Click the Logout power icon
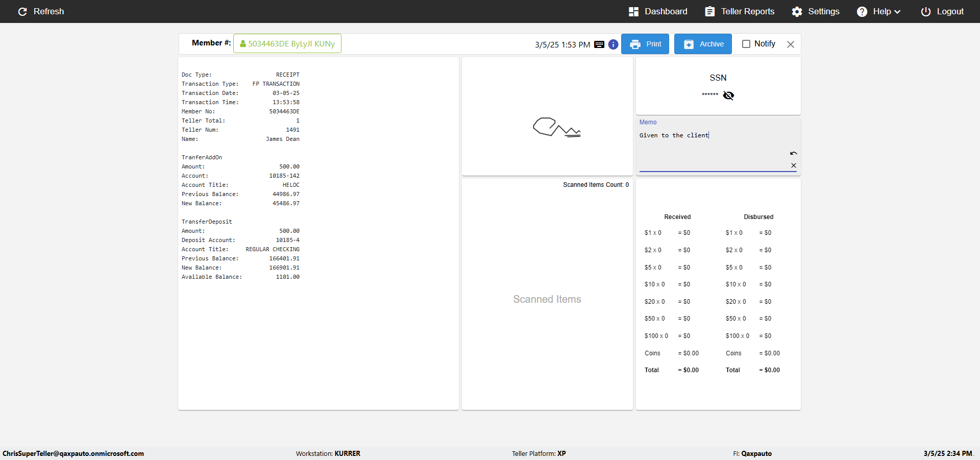This screenshot has height=460, width=980. pyautogui.click(x=926, y=11)
